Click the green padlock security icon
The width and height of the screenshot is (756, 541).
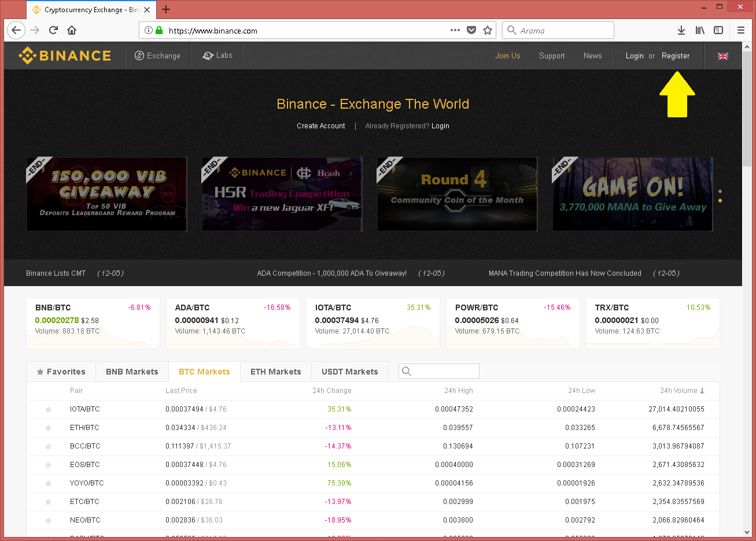pos(159,31)
